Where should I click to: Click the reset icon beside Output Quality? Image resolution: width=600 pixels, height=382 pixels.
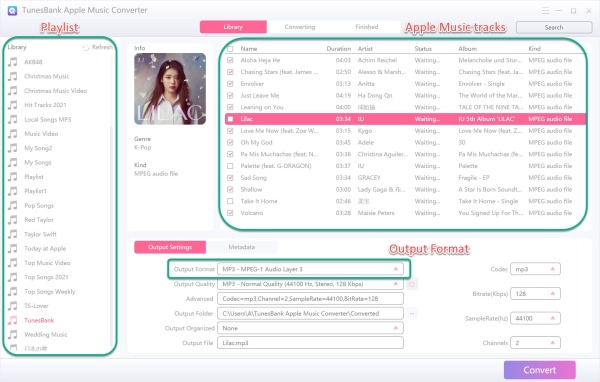point(412,284)
